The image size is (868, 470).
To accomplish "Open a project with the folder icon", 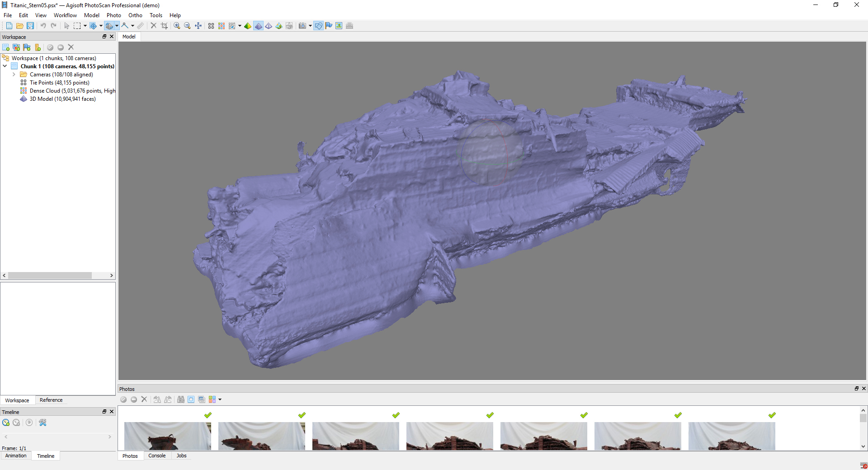I will (19, 26).
